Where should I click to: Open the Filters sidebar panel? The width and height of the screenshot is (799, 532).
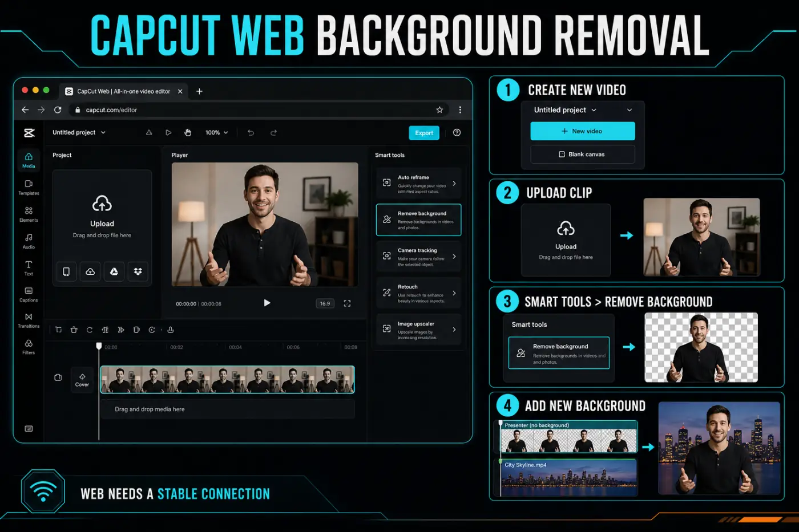coord(29,347)
